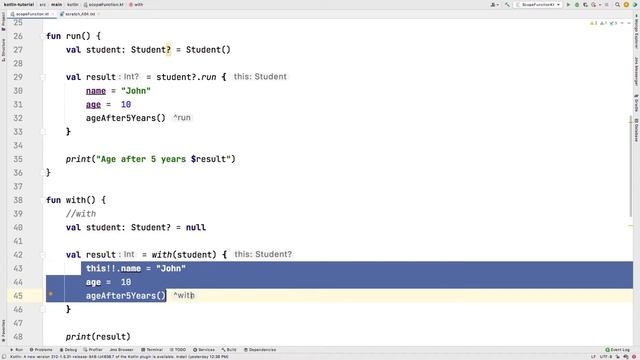Click line number 35 in the gutter
The image size is (640, 360).
(x=18, y=159)
